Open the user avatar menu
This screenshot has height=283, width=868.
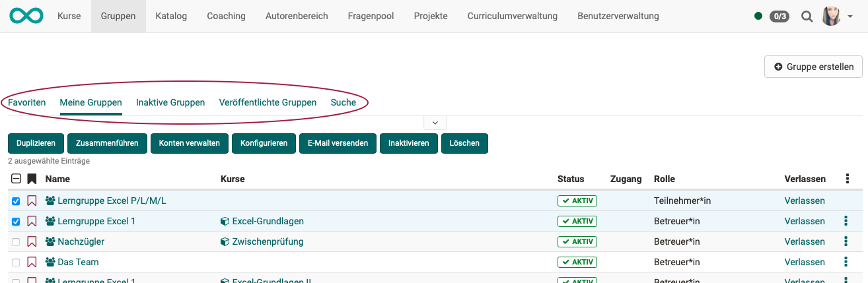click(830, 16)
